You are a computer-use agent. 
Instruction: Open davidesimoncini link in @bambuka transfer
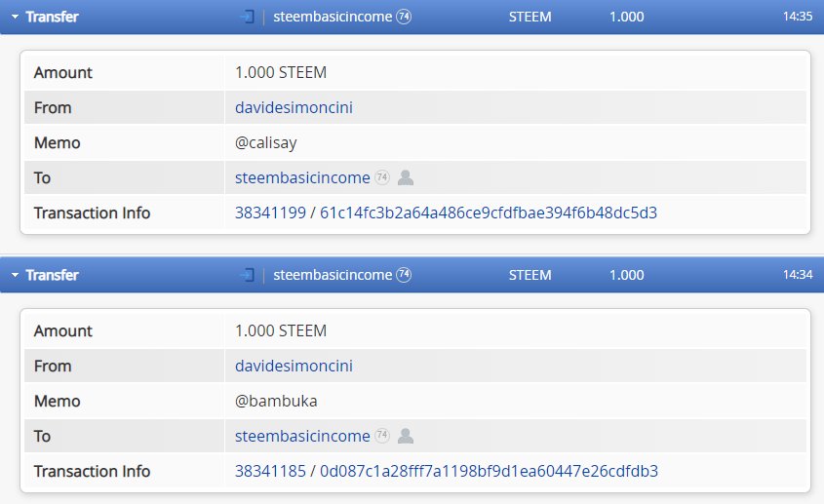click(x=294, y=366)
